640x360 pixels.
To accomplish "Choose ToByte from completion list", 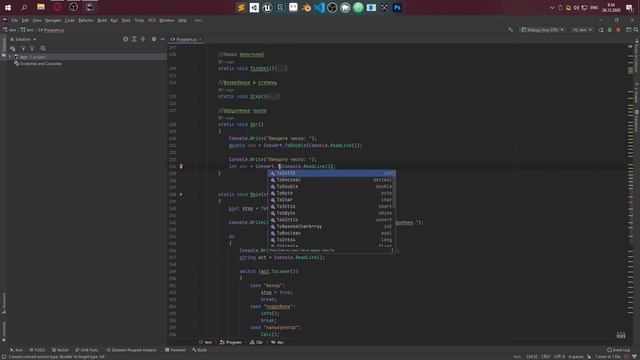I will 331,193.
